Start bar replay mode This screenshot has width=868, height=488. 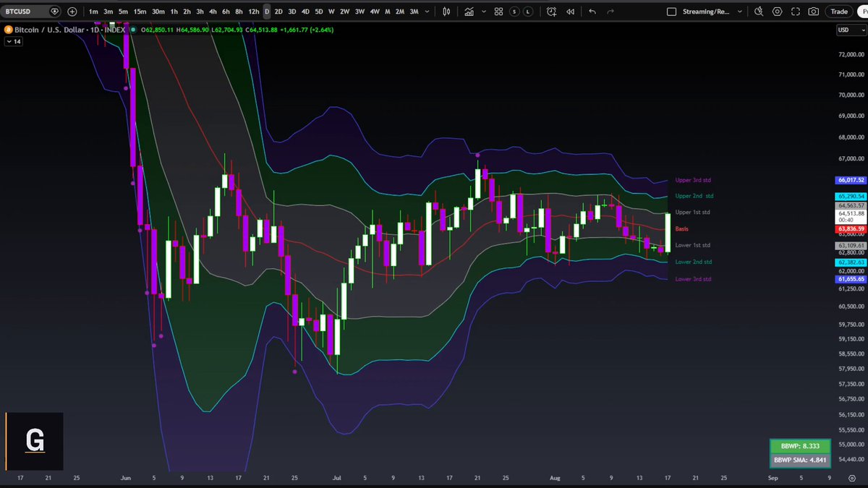click(x=571, y=12)
